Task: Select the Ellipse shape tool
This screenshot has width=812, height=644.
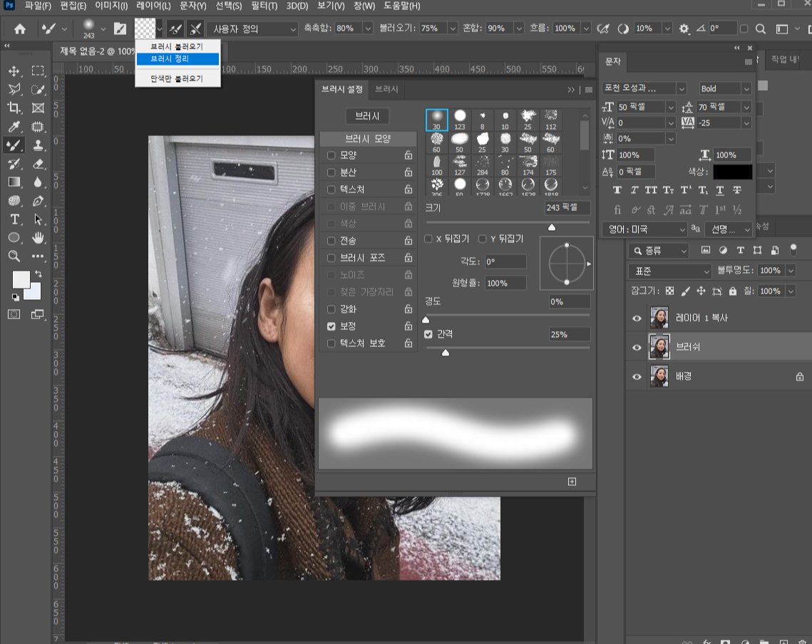Action: [x=14, y=238]
